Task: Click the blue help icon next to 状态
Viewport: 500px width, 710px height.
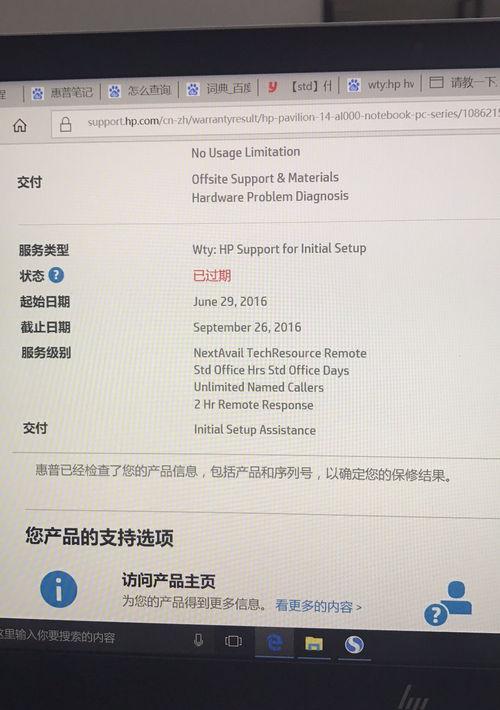Action: [x=56, y=275]
